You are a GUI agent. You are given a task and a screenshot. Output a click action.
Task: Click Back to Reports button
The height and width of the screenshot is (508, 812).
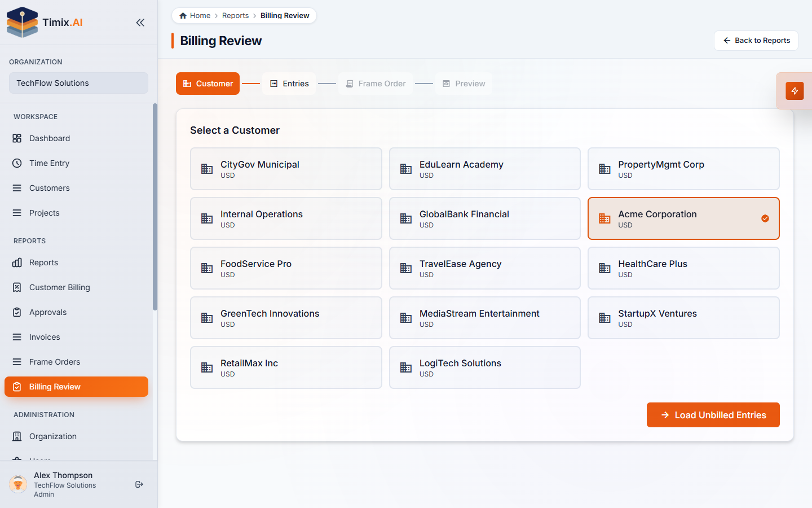click(x=756, y=41)
